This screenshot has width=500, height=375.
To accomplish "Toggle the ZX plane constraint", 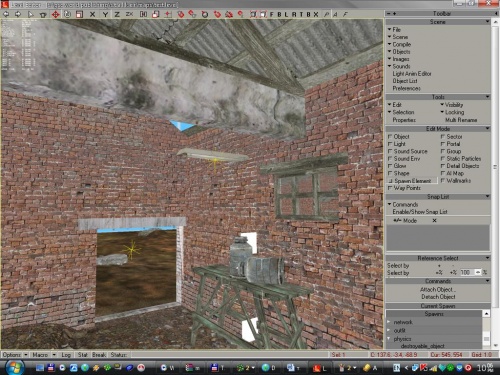I will pos(129,14).
